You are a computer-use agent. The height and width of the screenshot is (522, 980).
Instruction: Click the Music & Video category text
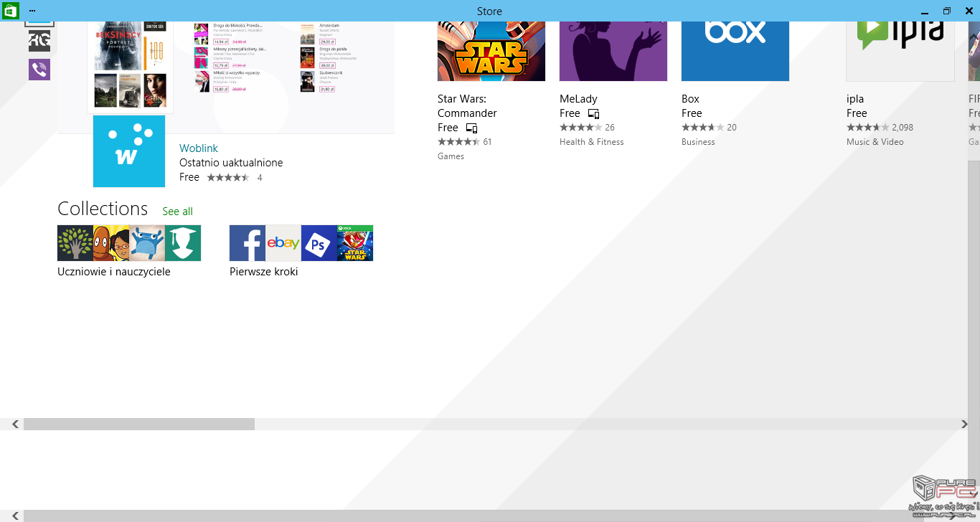[x=875, y=142]
